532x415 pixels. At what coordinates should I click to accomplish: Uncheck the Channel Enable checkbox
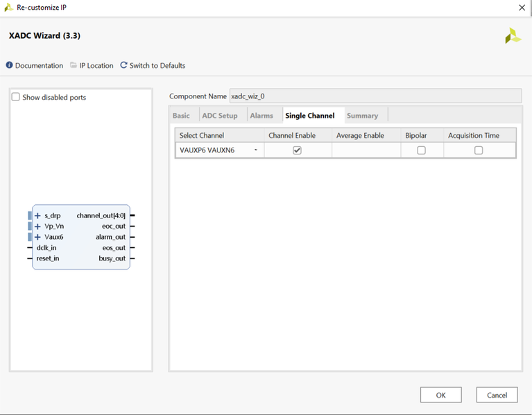297,150
